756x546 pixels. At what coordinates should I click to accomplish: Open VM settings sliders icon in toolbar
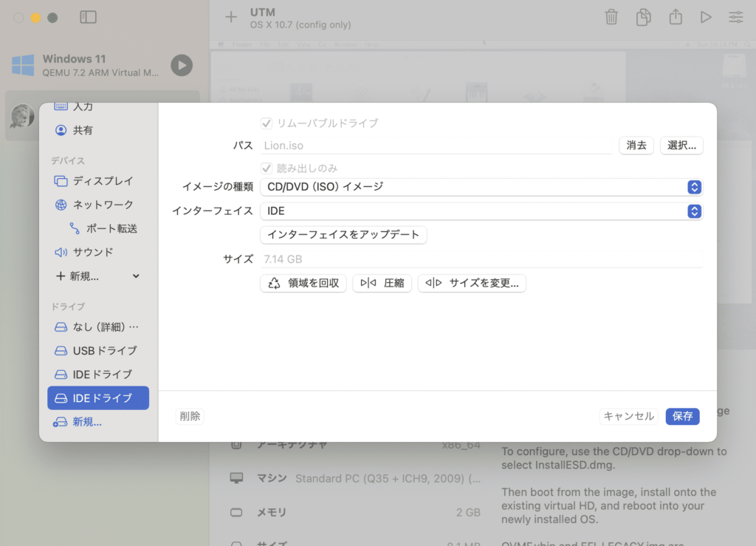point(736,18)
